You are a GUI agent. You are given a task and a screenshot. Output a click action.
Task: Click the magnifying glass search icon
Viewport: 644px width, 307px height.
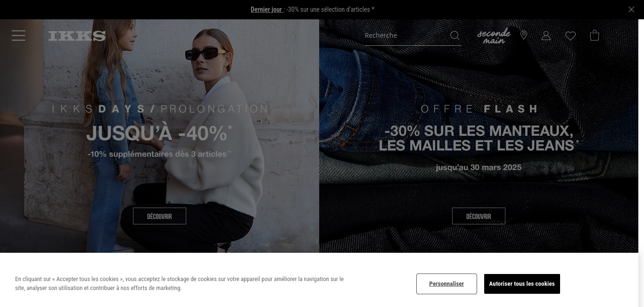click(x=454, y=35)
